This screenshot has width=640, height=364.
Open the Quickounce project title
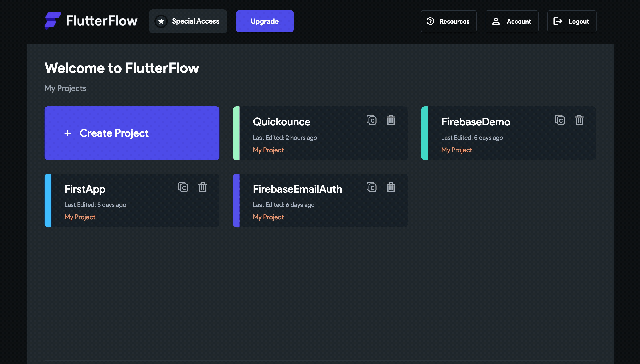tap(282, 122)
